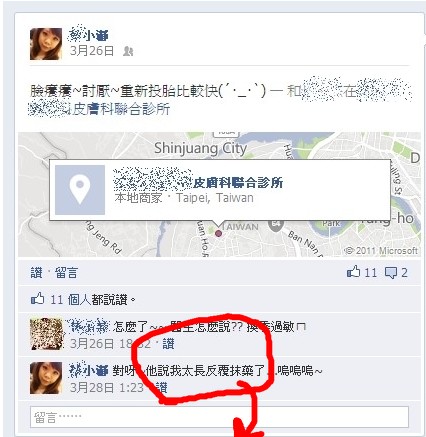
Task: Like the first comment dated 3月26日
Action: point(168,344)
